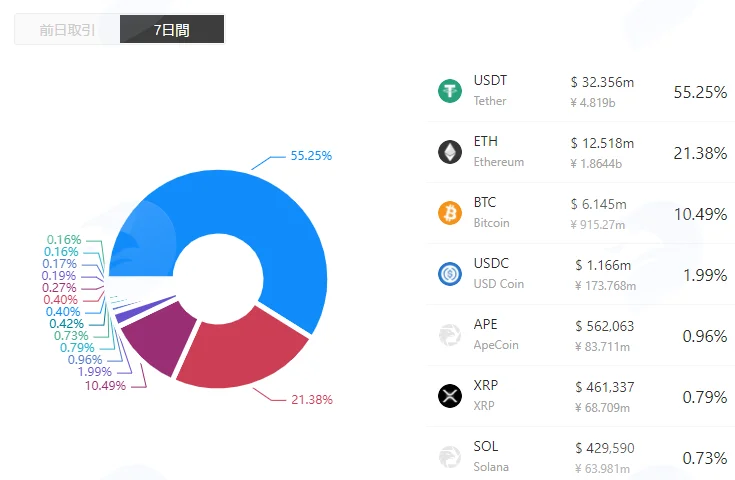Switch to the 前日取引 tab
The height and width of the screenshot is (480, 735).
[x=67, y=30]
